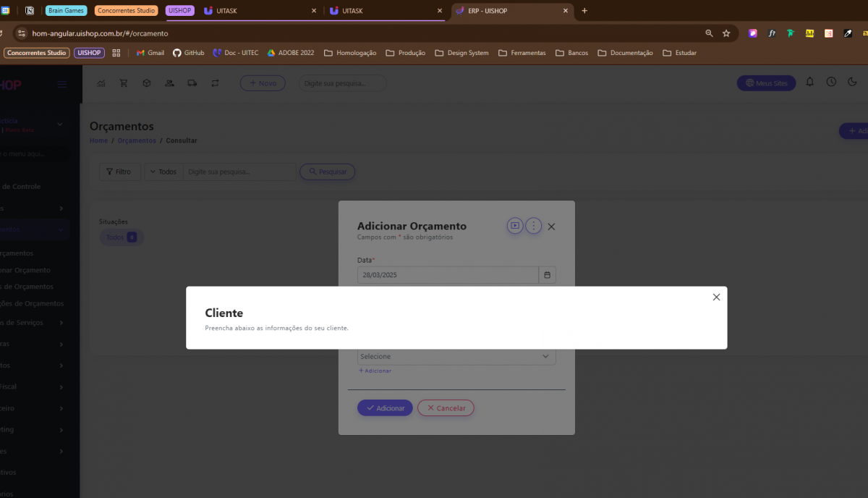This screenshot has height=498, width=868.
Task: Click the purple Adicionar submit button
Action: (x=385, y=408)
